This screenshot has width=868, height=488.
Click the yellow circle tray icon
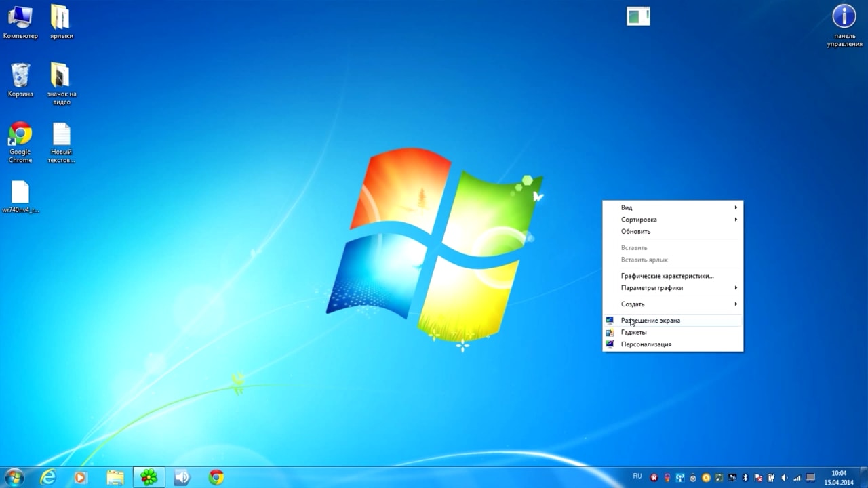(x=706, y=477)
